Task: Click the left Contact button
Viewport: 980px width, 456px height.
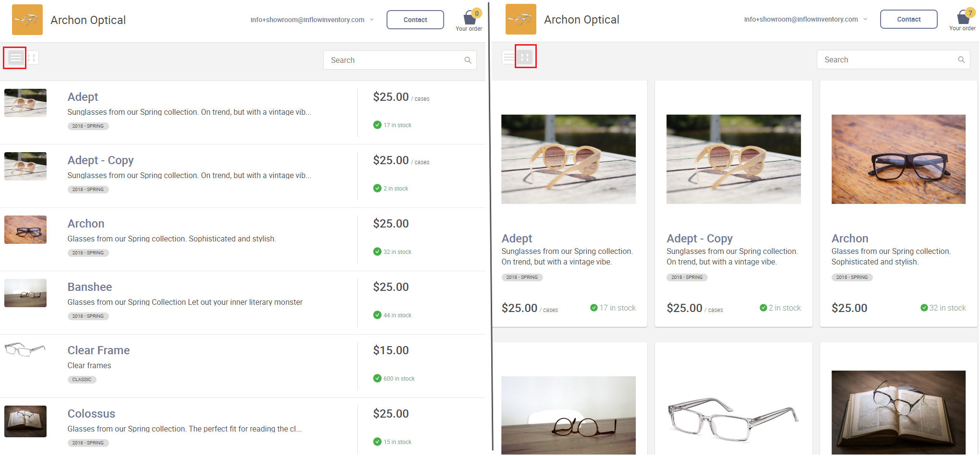Action: point(415,20)
